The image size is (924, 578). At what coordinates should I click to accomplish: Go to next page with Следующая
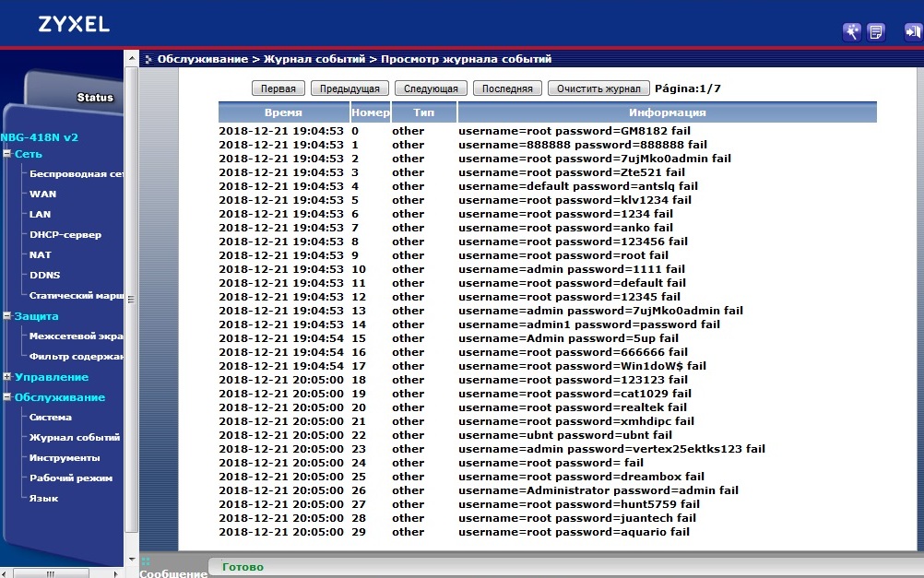[x=431, y=88]
